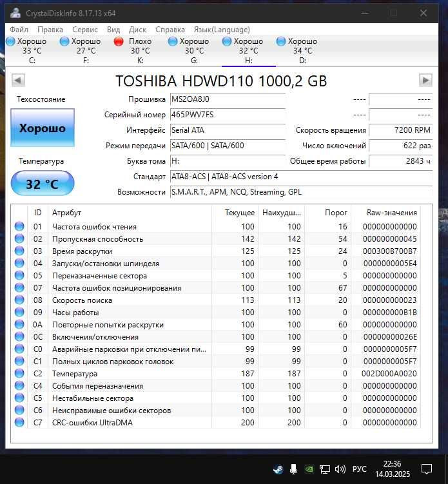Select disk C: with 33 °C
The image size is (448, 484).
click(32, 51)
